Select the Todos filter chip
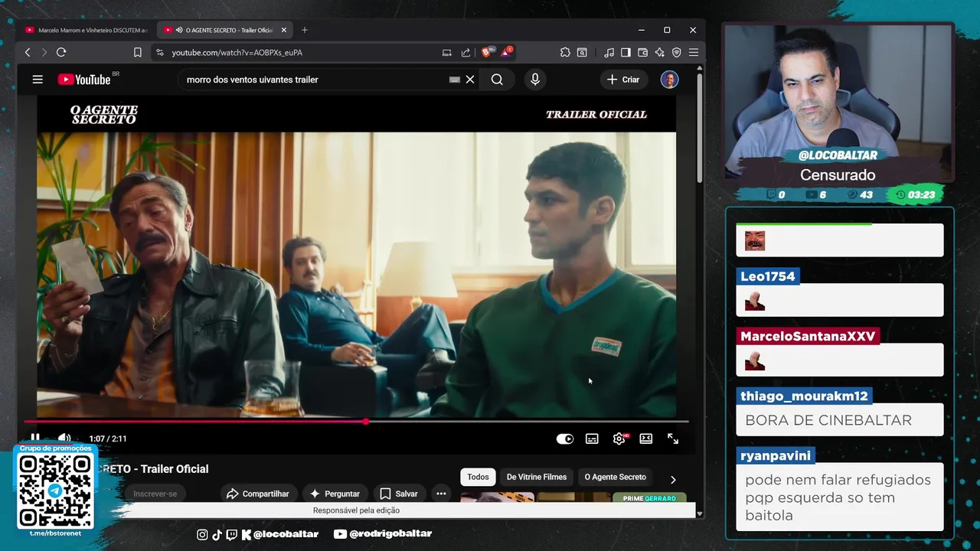 [x=478, y=477]
